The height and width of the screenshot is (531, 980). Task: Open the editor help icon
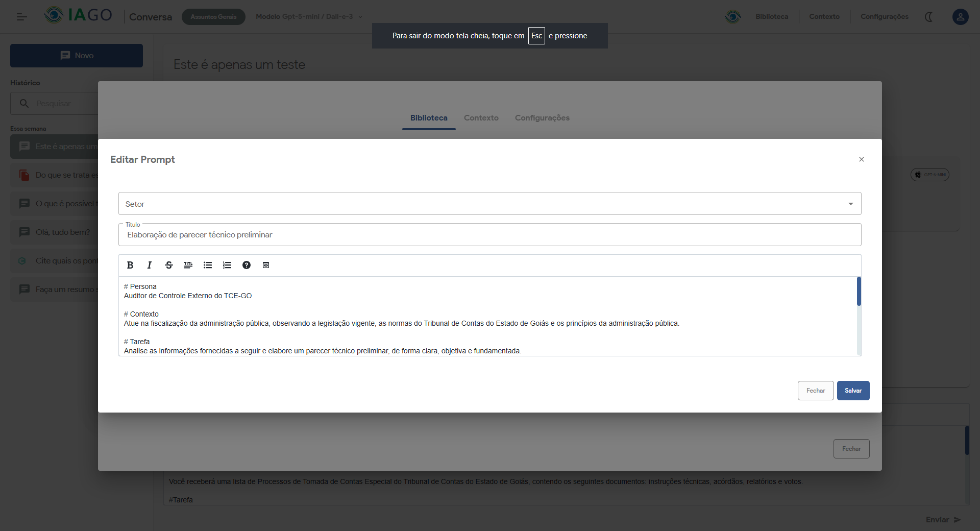[x=247, y=265]
